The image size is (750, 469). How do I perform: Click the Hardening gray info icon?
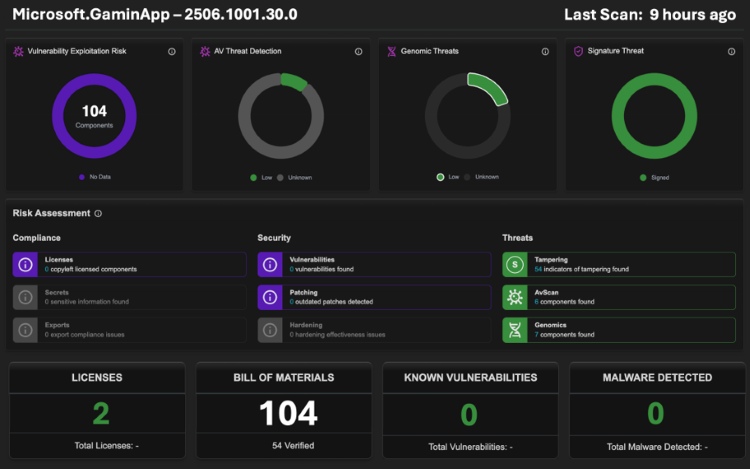coord(270,330)
